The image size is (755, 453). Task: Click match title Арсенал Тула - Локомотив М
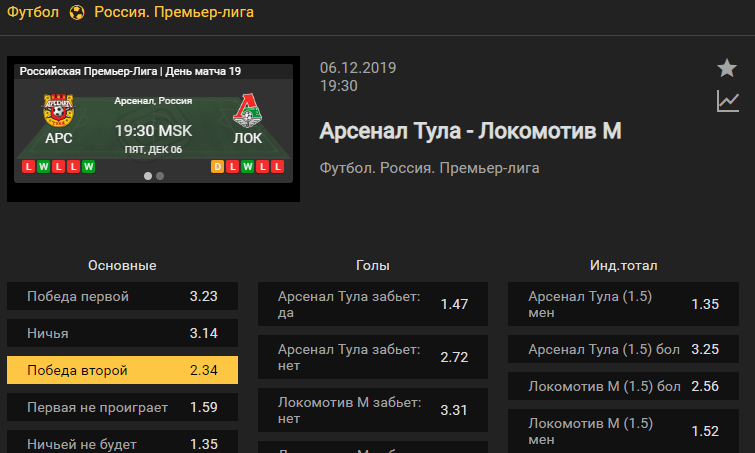(x=470, y=131)
